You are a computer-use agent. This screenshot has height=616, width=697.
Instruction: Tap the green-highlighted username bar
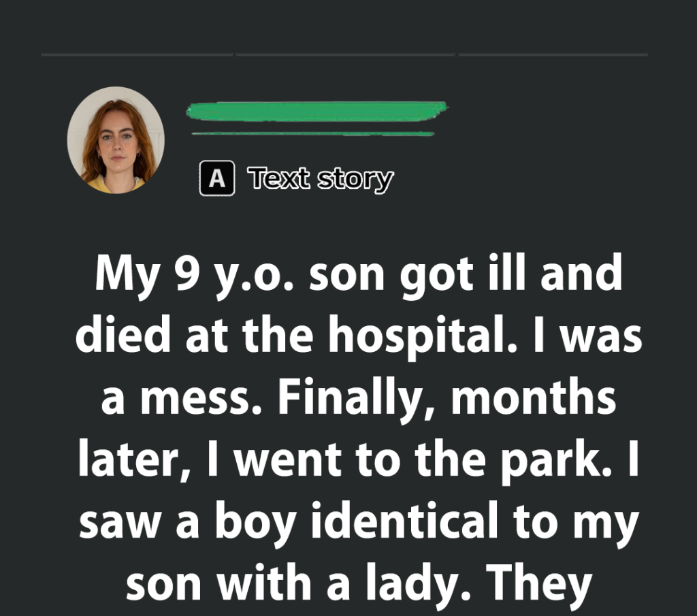click(316, 110)
